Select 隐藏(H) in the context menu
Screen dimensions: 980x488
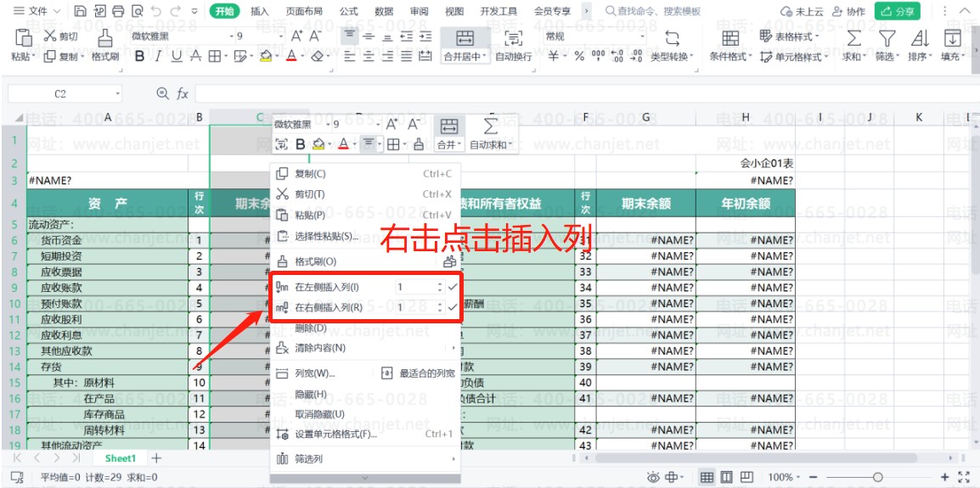click(365, 395)
